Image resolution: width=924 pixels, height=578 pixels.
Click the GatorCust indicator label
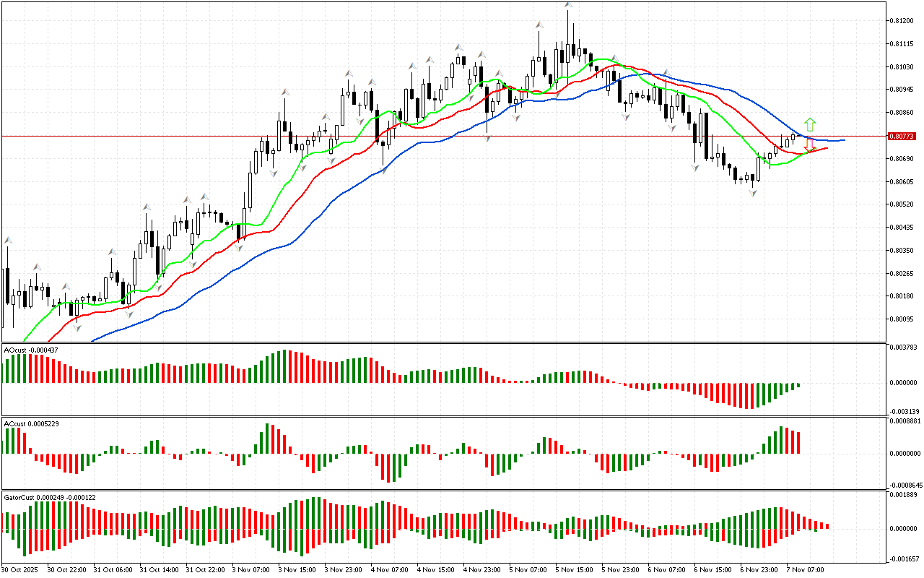[50, 497]
